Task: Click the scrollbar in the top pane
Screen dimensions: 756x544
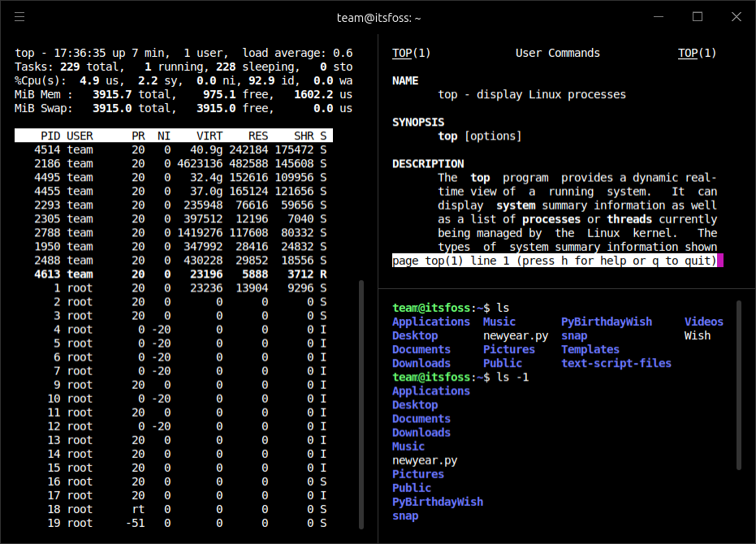Action: [361, 404]
